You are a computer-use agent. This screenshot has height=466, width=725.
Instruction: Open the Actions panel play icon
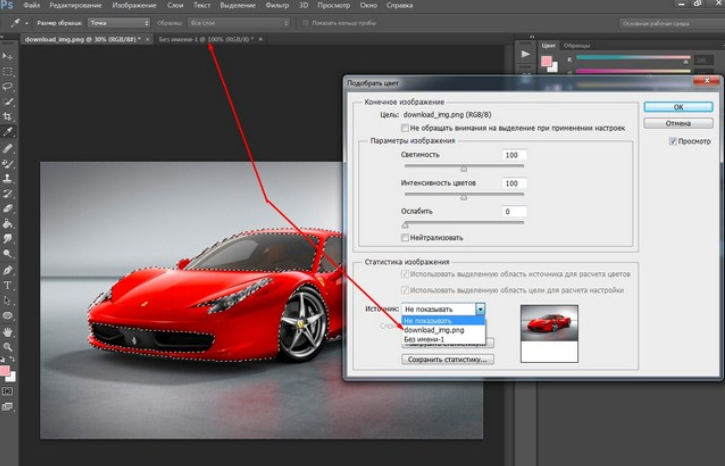[x=525, y=54]
